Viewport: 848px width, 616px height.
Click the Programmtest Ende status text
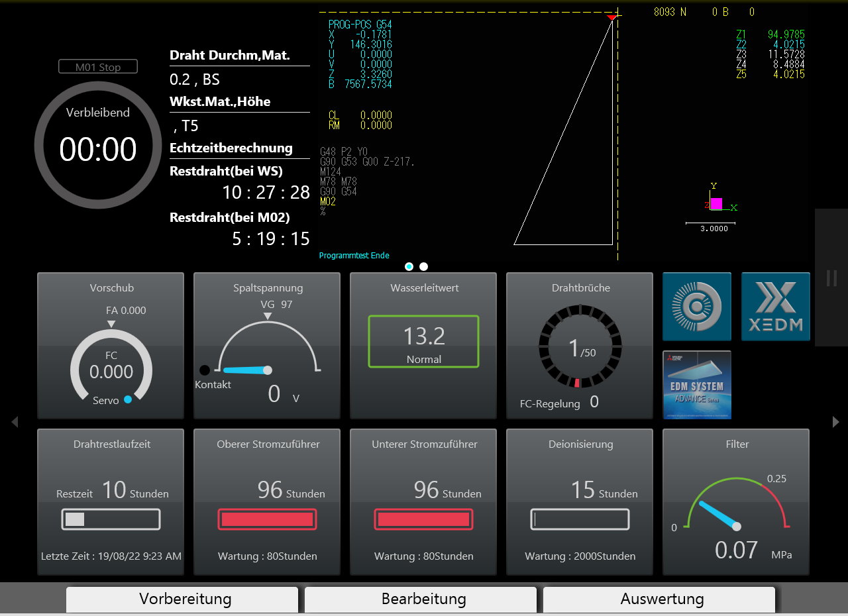point(354,256)
